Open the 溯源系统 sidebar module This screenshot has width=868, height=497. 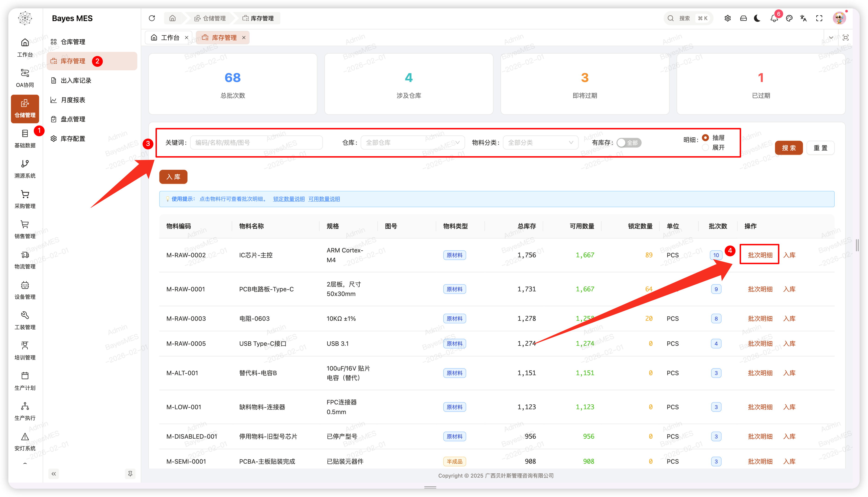(25, 169)
